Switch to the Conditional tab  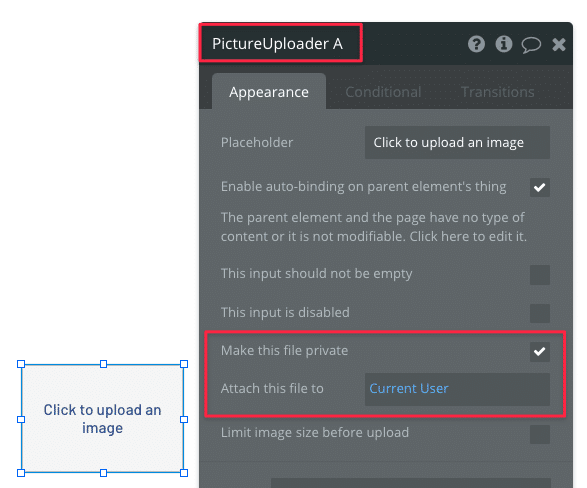pyautogui.click(x=383, y=92)
